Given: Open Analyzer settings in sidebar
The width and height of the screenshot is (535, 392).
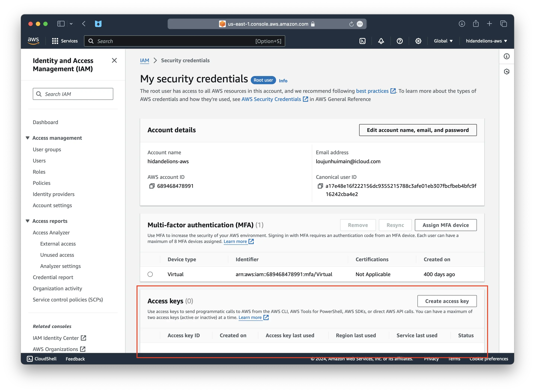Looking at the screenshot, I should [x=61, y=266].
